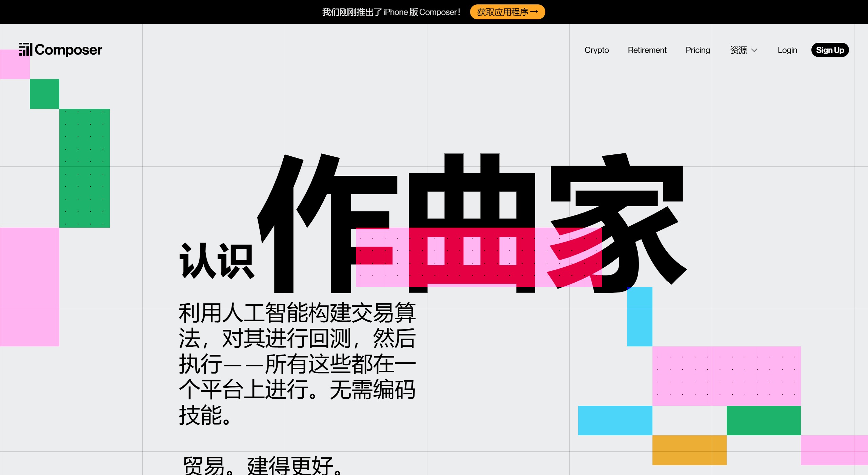Open the Crypto page from the navigation
Viewport: 868px width, 475px height.
(x=597, y=50)
